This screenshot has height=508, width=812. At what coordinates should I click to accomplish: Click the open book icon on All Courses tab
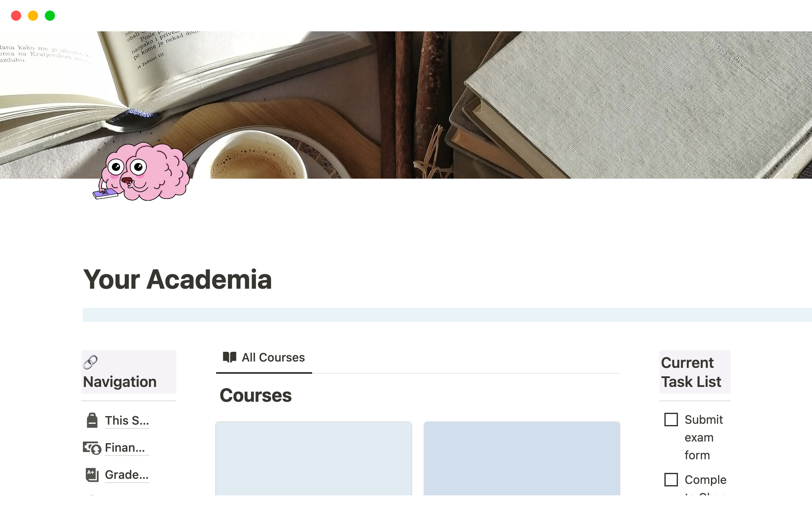(x=230, y=357)
